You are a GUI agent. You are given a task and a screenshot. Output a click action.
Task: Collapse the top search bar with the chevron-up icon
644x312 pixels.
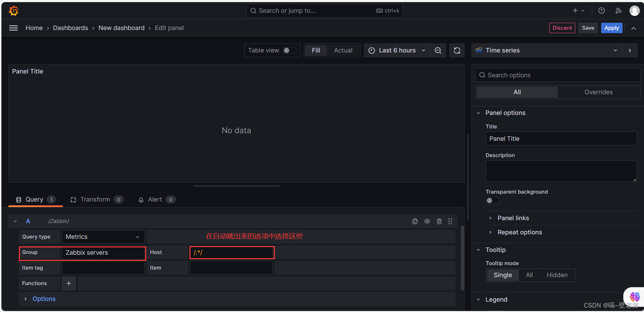coord(634,28)
